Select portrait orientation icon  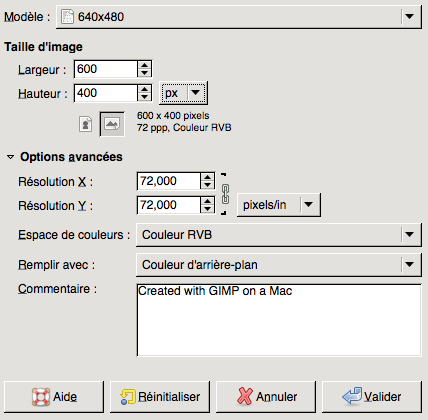tap(86, 124)
